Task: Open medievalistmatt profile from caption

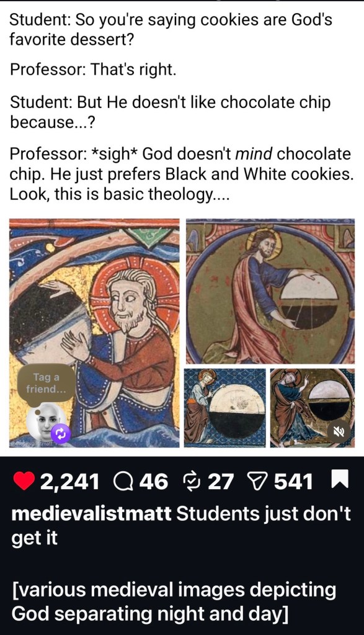Action: click(91, 513)
